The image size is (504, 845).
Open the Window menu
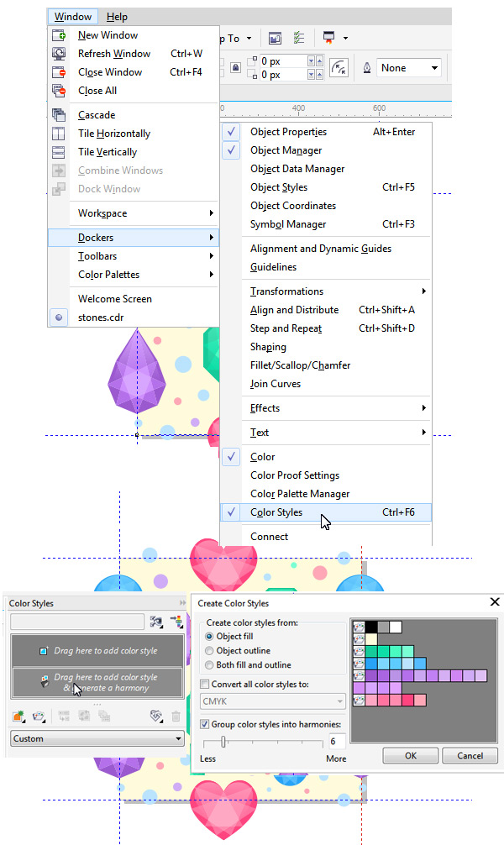point(73,17)
